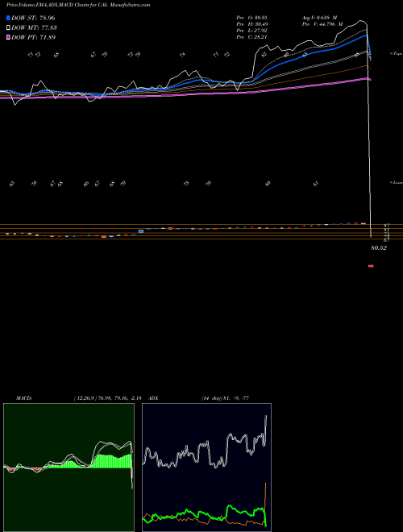
Task: Click the chart title mentioning MunafaSutra.com
Action: click(x=78, y=5)
